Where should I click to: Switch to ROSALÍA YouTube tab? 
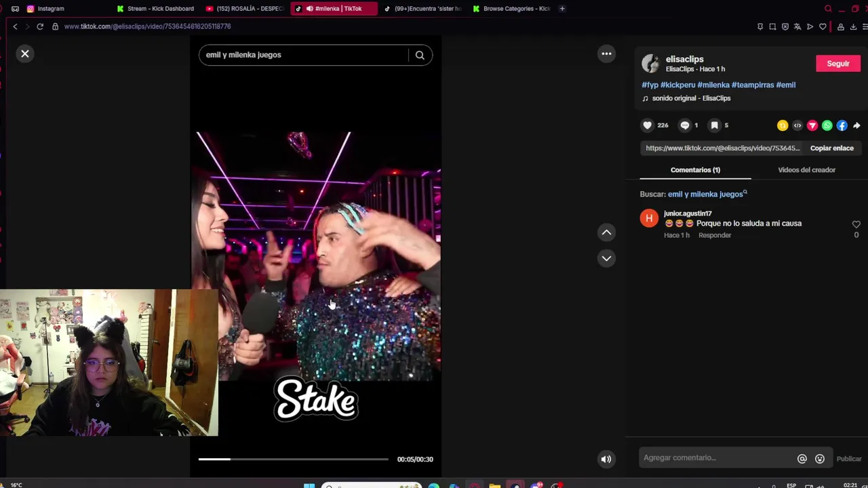[x=244, y=9]
